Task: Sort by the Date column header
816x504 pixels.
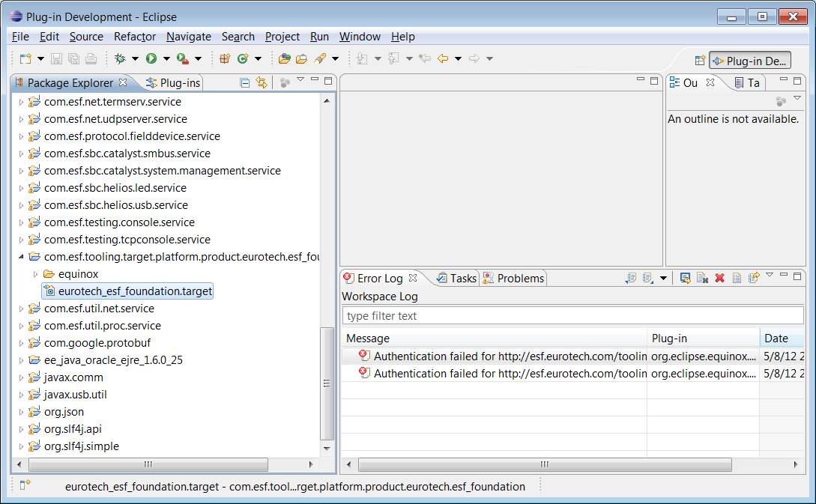Action: 782,338
